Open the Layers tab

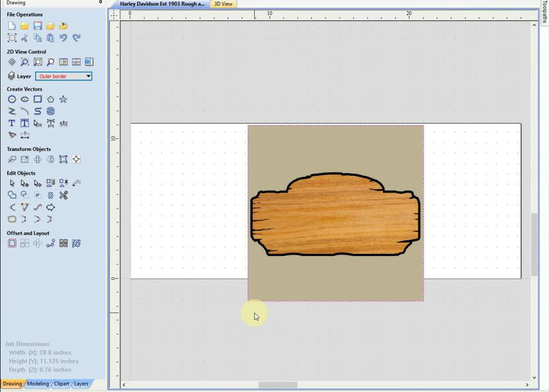tap(81, 384)
